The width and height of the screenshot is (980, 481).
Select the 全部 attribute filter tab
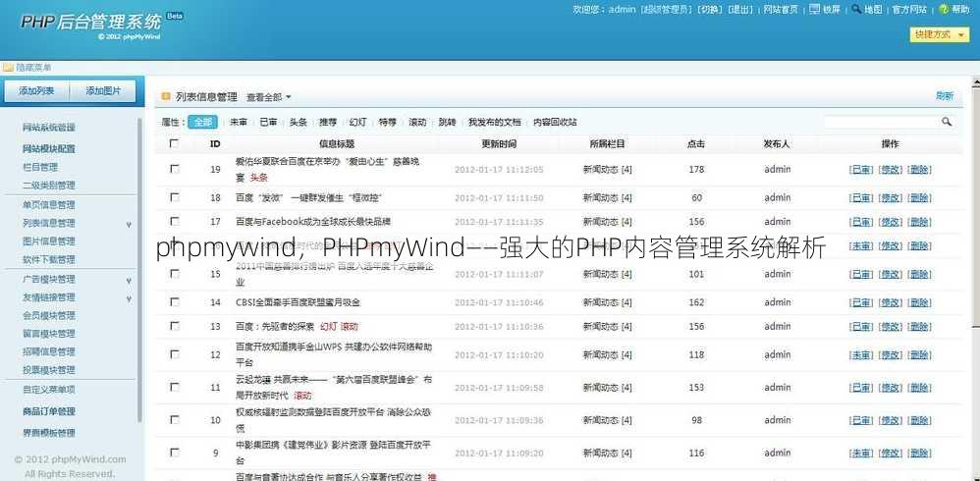coord(203,123)
